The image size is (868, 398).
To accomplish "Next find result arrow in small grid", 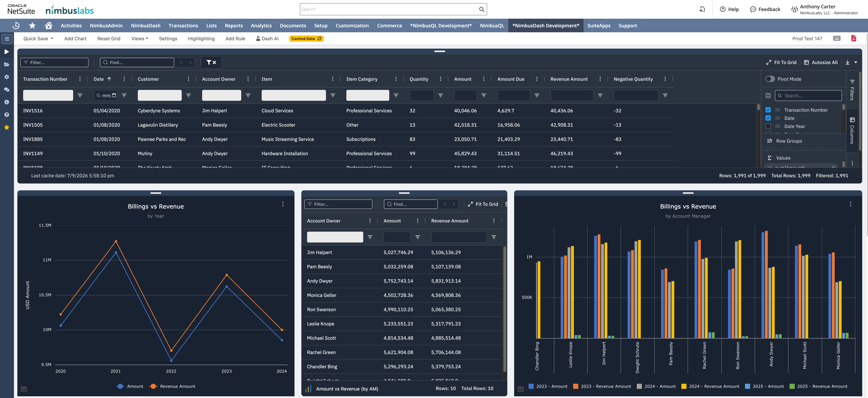I will [x=454, y=204].
